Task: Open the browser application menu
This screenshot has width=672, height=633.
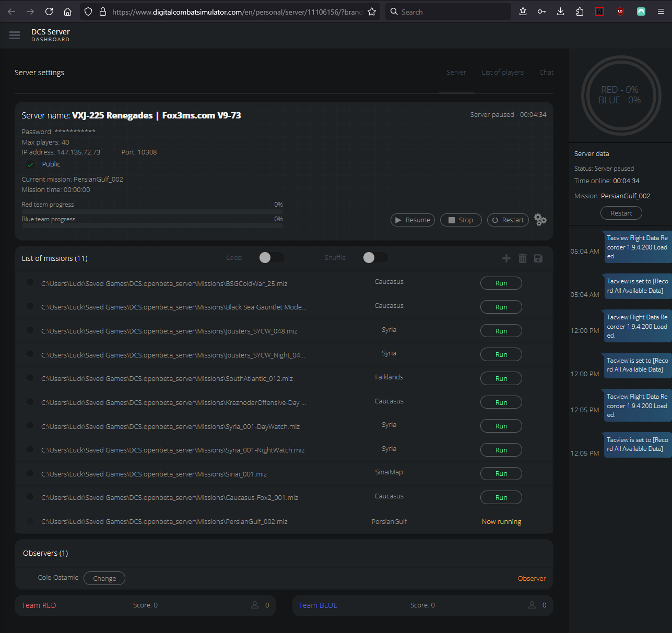Action: 661,11
